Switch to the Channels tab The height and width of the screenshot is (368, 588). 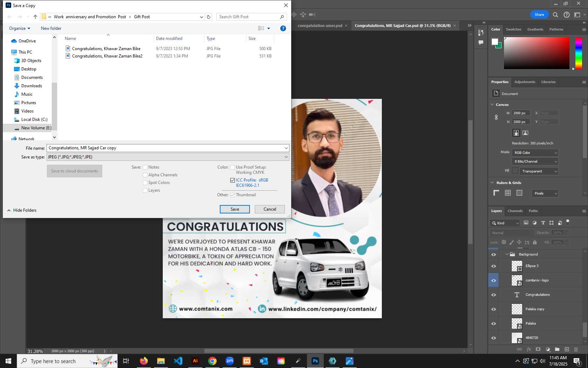515,211
